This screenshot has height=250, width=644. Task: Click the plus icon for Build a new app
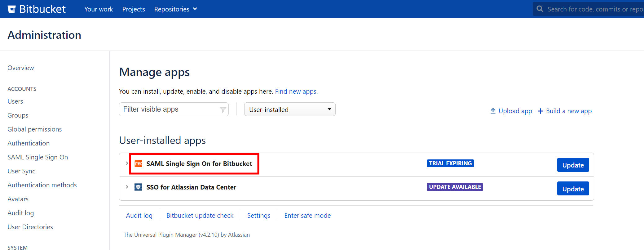tap(540, 111)
